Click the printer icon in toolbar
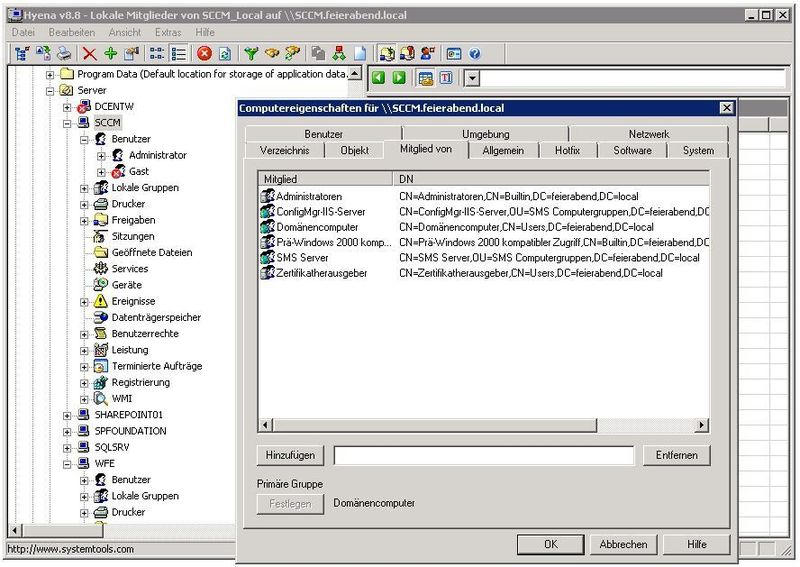 pyautogui.click(x=64, y=54)
